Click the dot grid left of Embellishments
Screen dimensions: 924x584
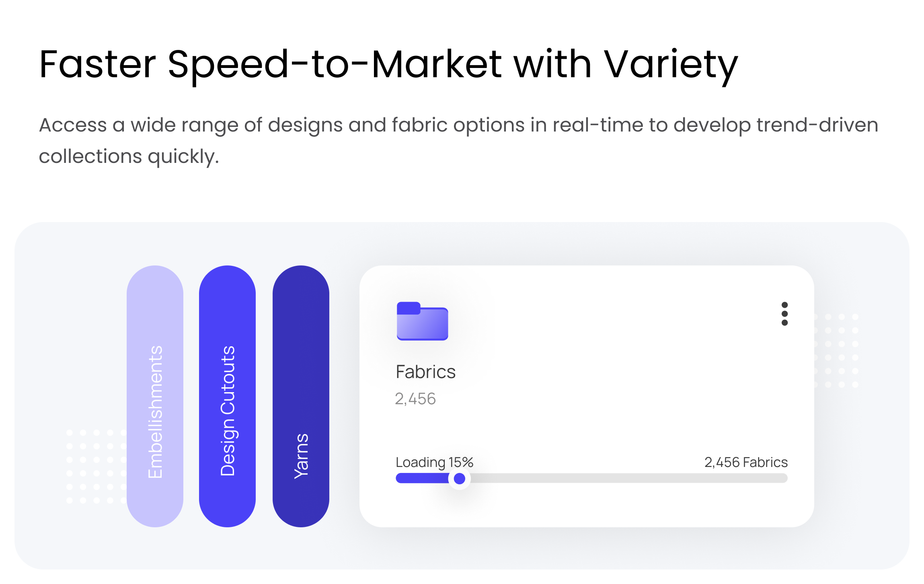point(96,467)
